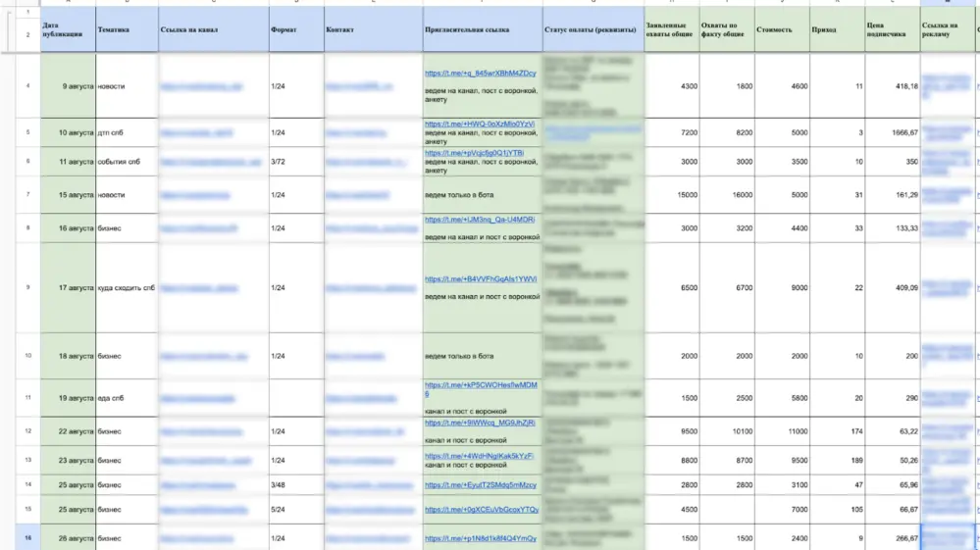
Task: Select the '3/72' format cell
Action: click(x=297, y=161)
